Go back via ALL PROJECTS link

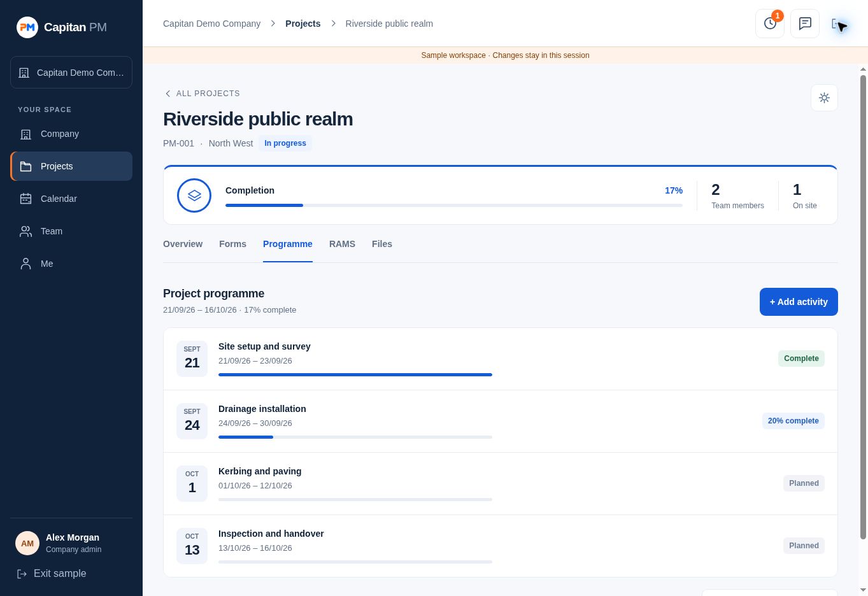[x=203, y=94]
